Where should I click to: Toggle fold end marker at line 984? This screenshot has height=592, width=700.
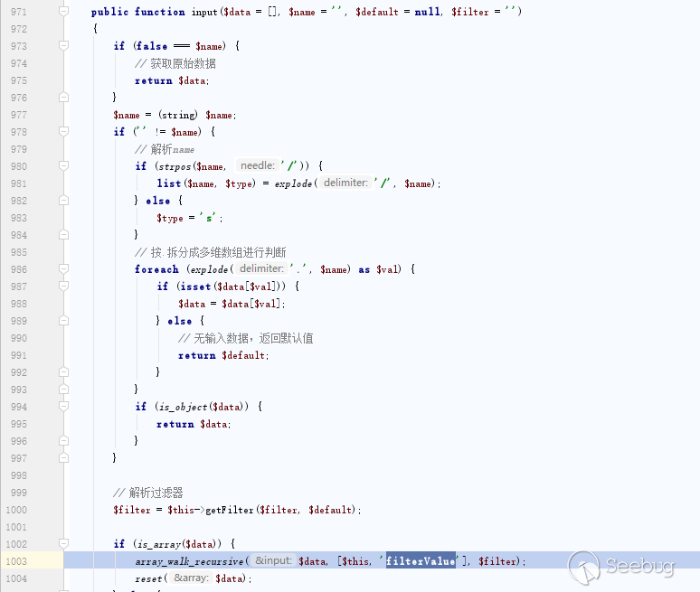click(64, 234)
